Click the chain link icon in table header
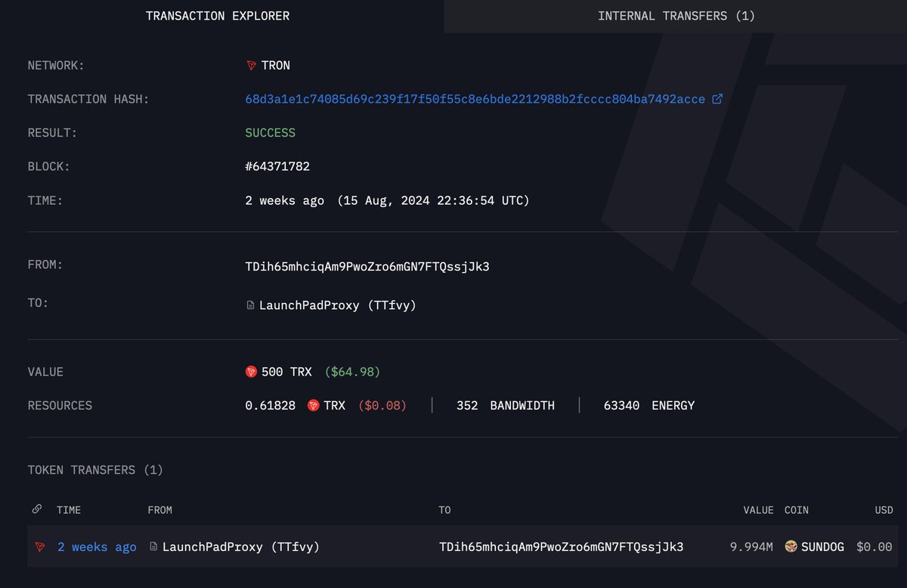Screen dimensions: 907x588 pyautogui.click(x=37, y=510)
